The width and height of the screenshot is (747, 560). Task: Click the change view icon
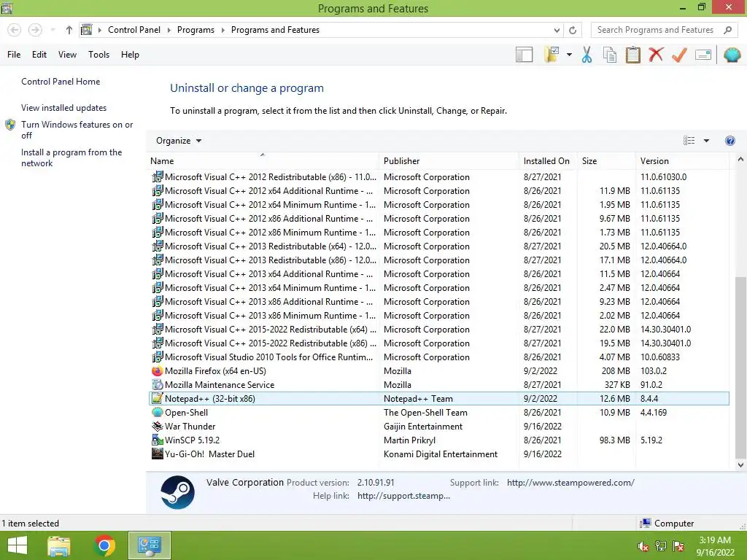click(689, 141)
